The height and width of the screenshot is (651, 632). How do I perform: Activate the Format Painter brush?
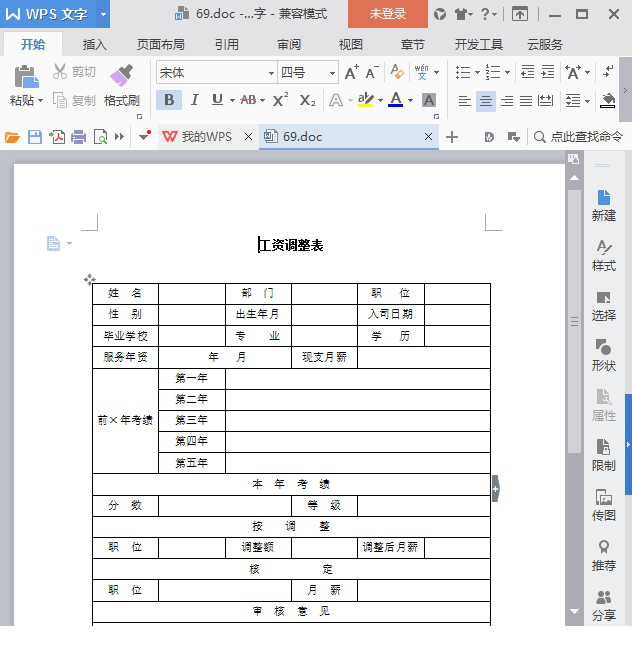(121, 76)
